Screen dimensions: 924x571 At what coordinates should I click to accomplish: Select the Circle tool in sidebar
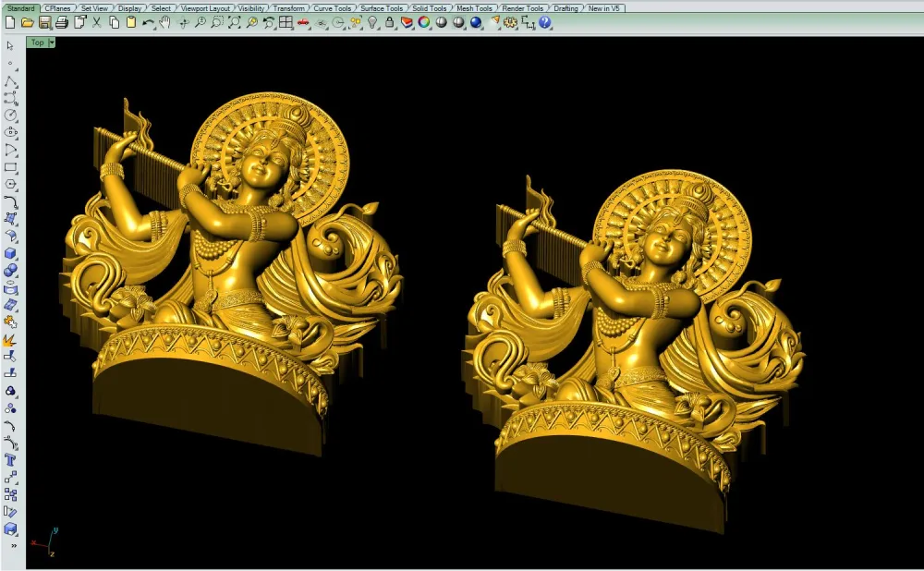[10, 115]
